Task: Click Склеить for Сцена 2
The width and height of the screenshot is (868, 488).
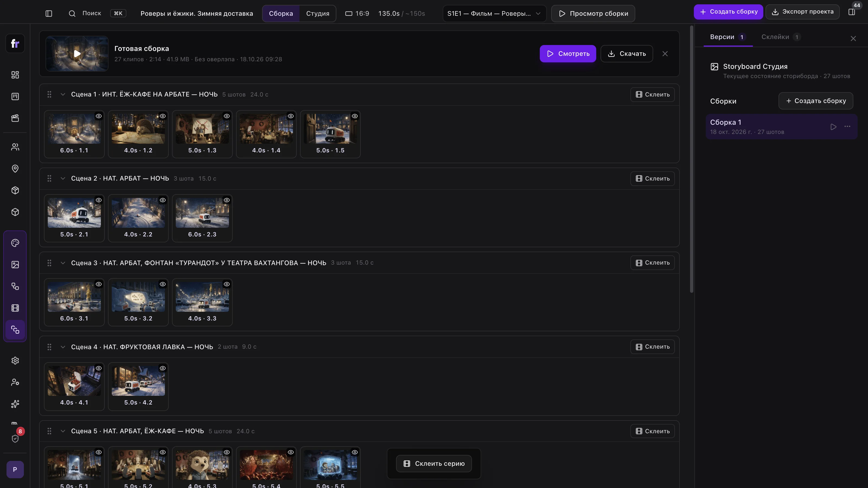Action: (x=652, y=178)
